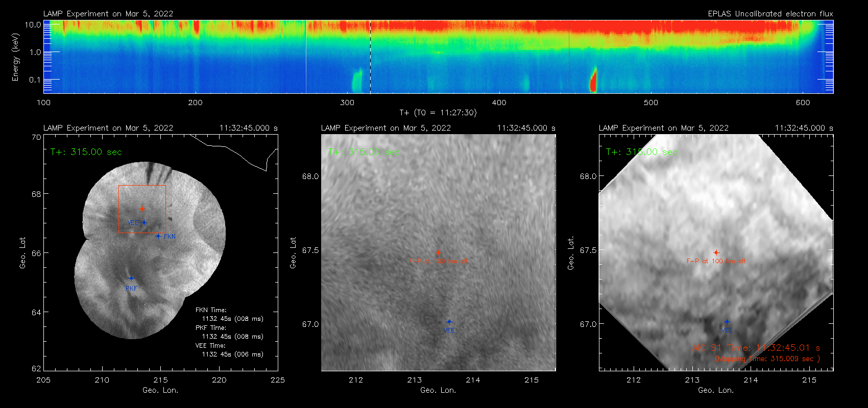
Task: Click the 'T+ (T0 = 11:27:30)' axis label
Action: point(438,113)
